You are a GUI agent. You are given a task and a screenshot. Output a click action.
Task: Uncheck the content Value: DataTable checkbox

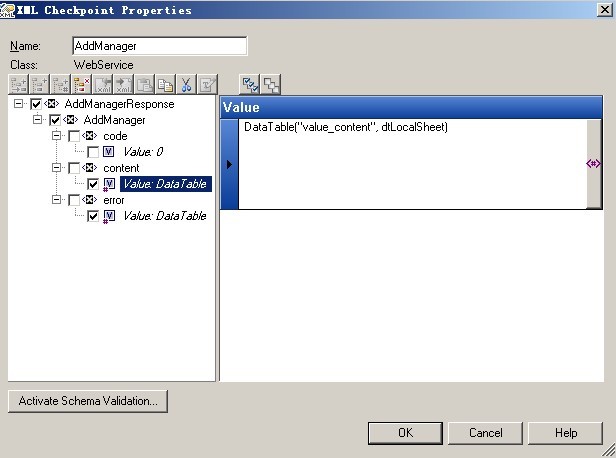pyautogui.click(x=93, y=184)
